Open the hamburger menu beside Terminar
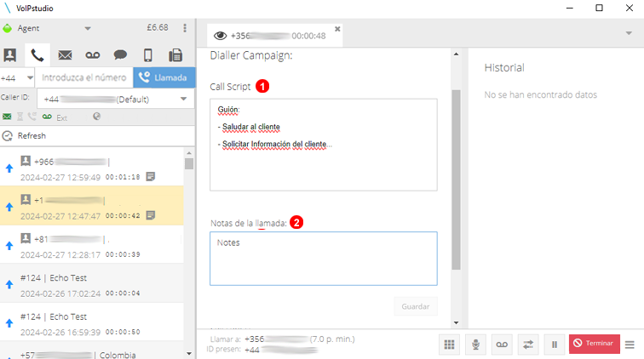 coord(630,345)
